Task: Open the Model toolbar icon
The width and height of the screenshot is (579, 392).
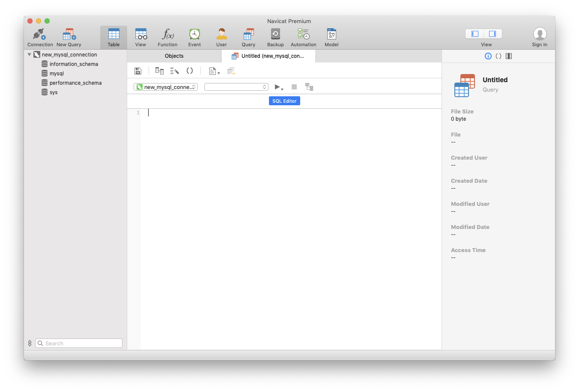Action: (331, 37)
